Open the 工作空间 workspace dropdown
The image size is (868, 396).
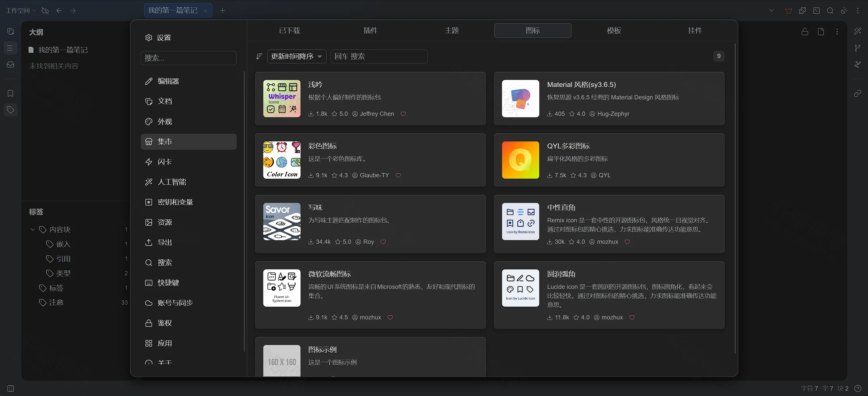point(20,10)
